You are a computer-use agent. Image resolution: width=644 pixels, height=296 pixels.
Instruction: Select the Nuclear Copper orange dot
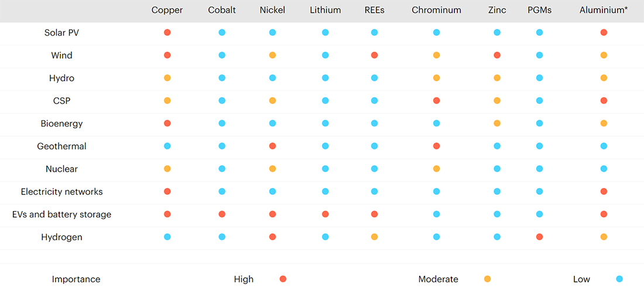click(167, 169)
